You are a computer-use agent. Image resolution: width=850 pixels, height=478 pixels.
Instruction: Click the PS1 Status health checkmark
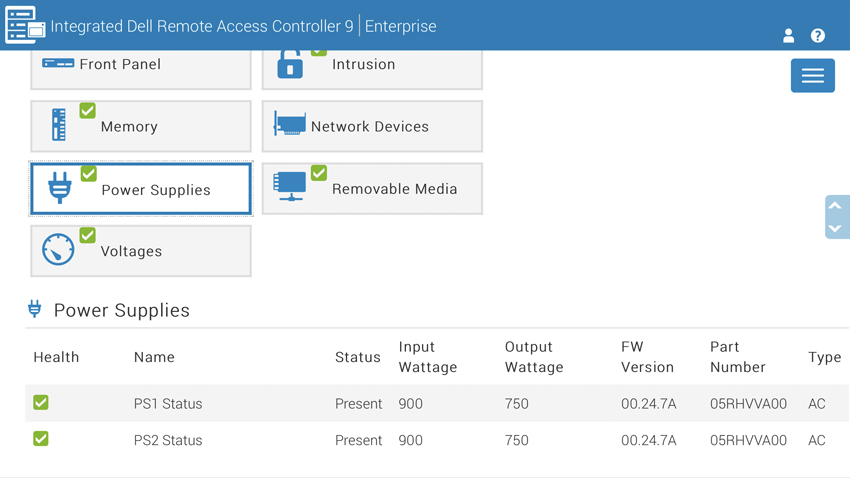41,403
